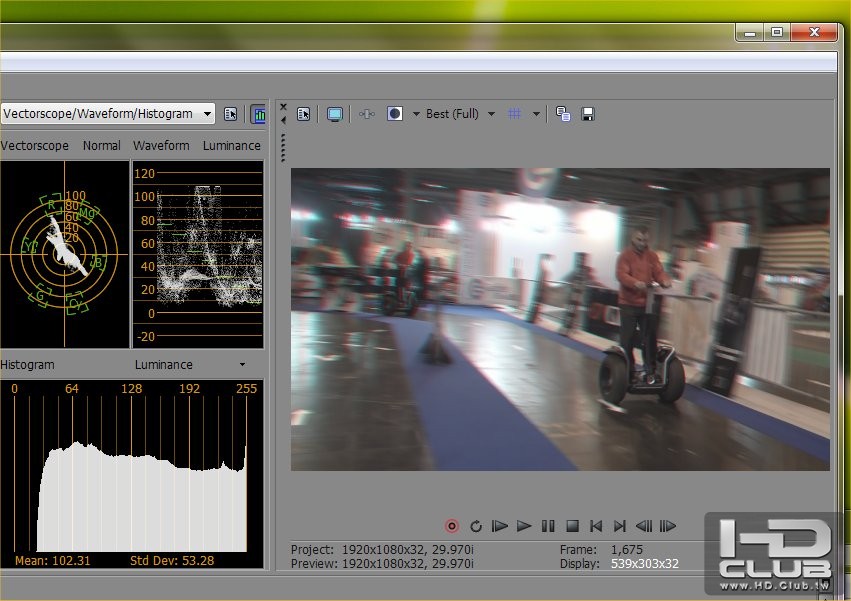Click the Std Dev: 53.28 readout
Screen dimensions: 851x601
[x=172, y=560]
